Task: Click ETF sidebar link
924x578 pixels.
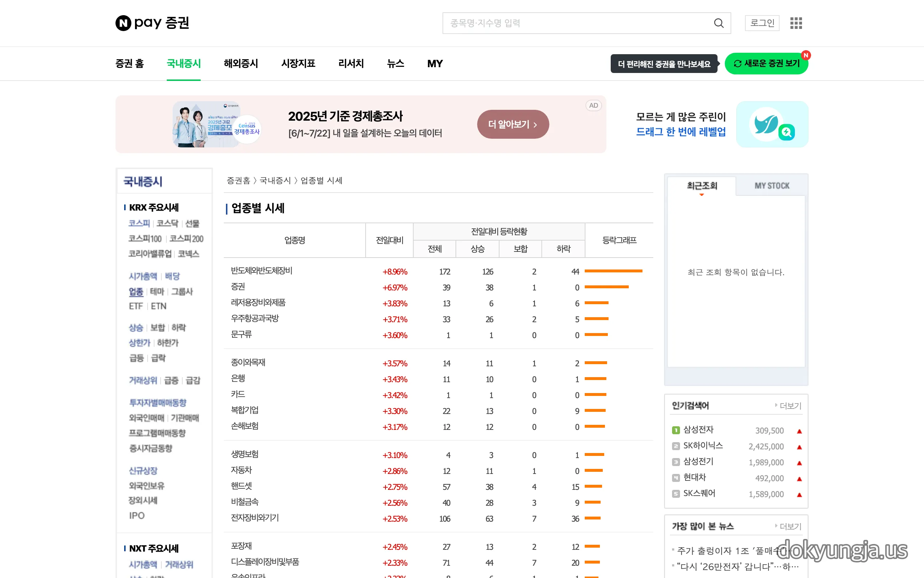Action: coord(136,306)
